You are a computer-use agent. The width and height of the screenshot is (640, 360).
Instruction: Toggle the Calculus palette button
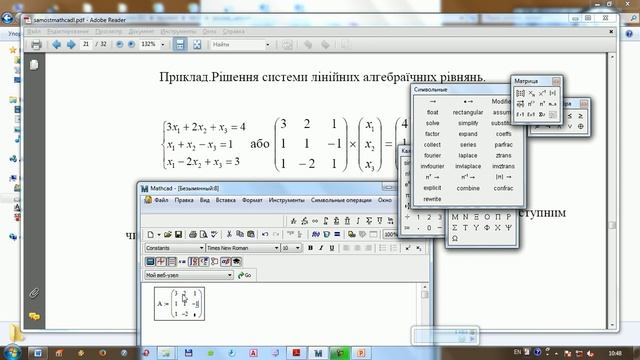click(x=193, y=262)
